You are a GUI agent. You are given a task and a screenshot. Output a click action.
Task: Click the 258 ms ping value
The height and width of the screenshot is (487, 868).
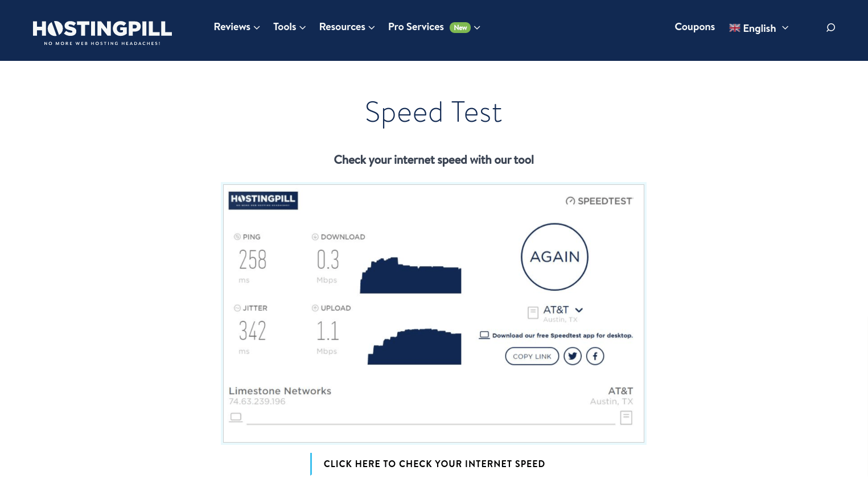coord(253,260)
